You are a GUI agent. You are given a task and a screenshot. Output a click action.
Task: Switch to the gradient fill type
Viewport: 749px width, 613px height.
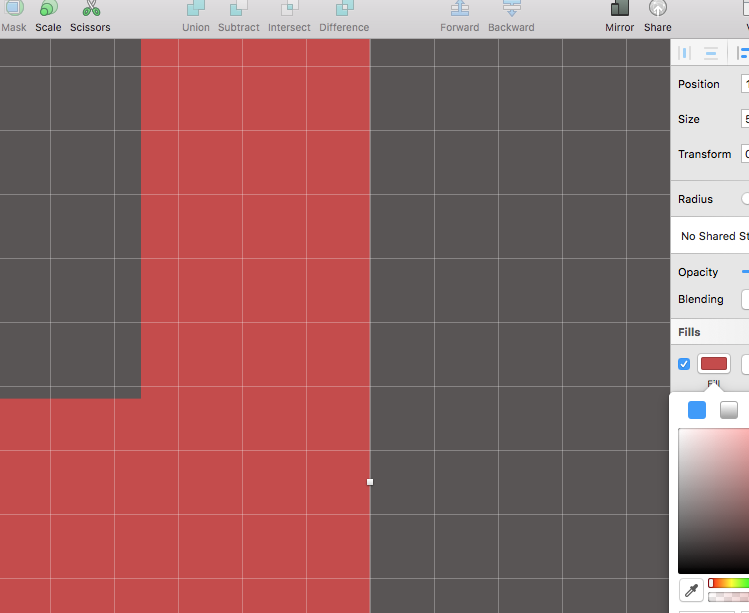[729, 410]
